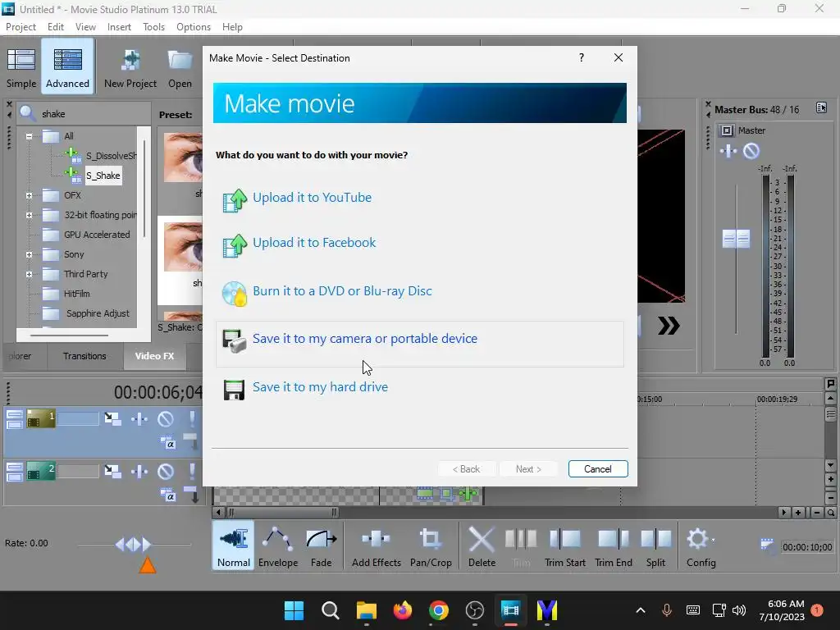
Task: Select Save it to my camera or portable device
Action: click(420, 344)
